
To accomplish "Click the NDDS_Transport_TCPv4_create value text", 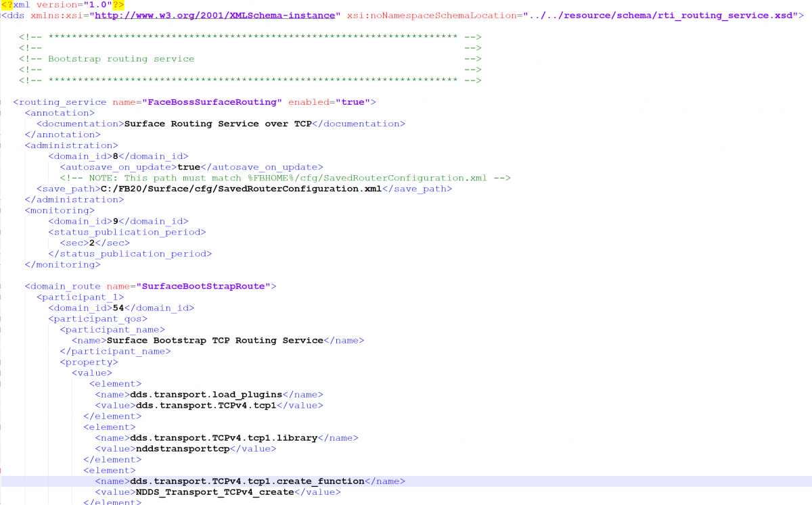I will pyautogui.click(x=215, y=491).
